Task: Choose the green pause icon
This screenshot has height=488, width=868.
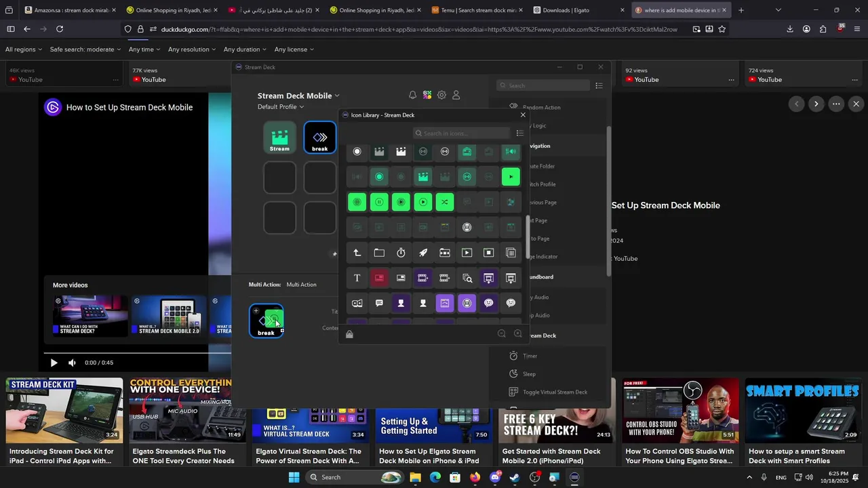Action: point(379,202)
